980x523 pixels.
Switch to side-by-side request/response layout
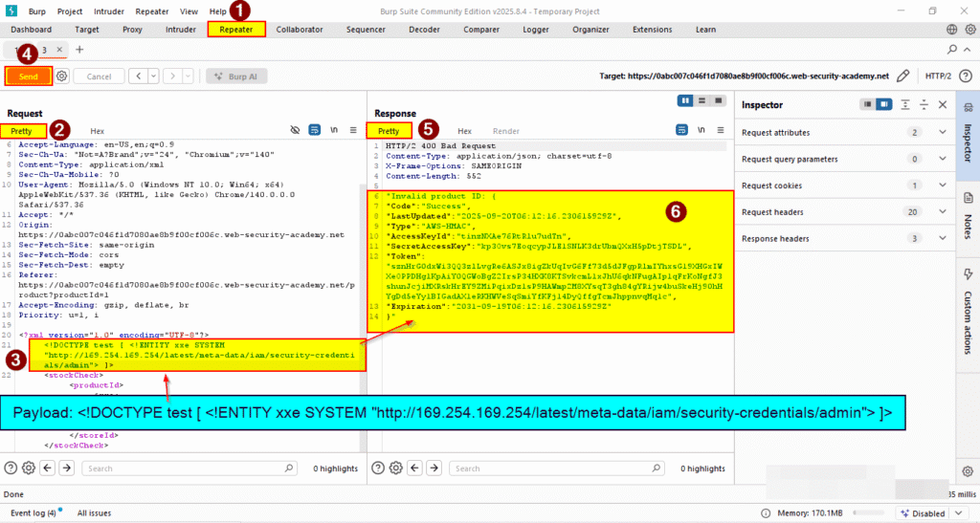(x=685, y=100)
